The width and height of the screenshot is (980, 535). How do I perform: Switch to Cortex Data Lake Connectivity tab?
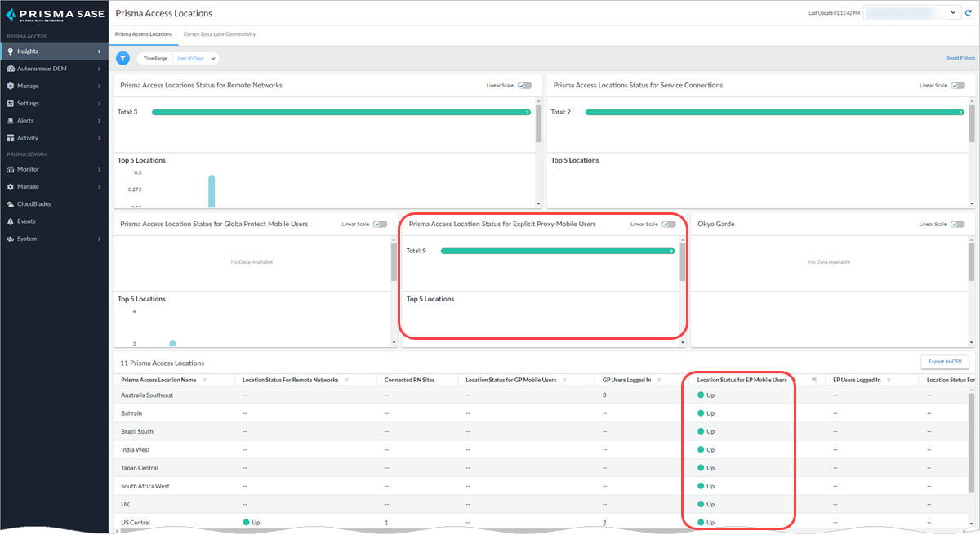click(219, 34)
